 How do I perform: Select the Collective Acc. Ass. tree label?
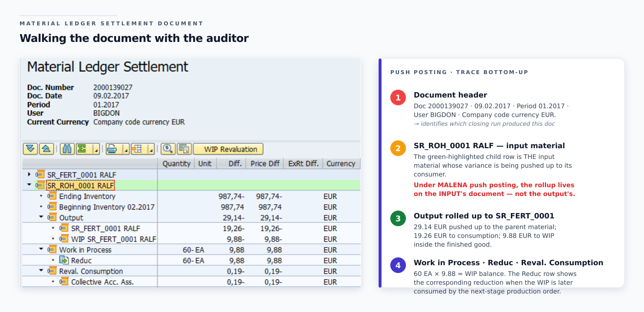tap(102, 282)
